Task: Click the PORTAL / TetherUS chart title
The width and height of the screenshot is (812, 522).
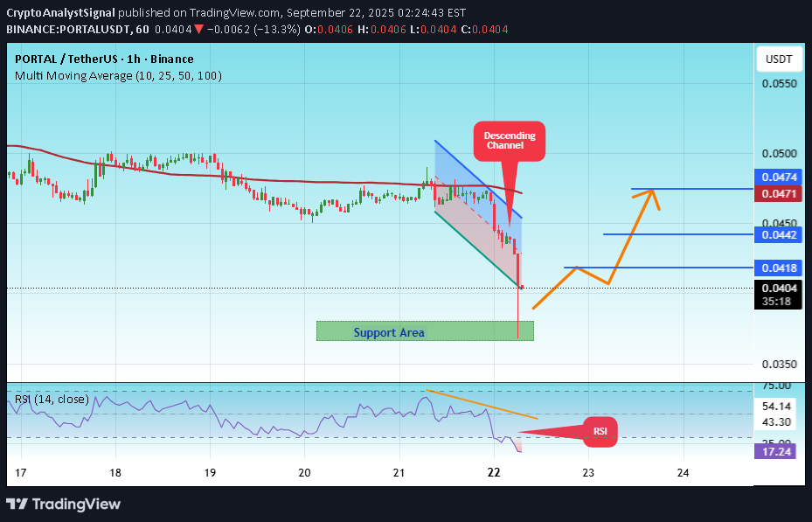Action: click(104, 59)
